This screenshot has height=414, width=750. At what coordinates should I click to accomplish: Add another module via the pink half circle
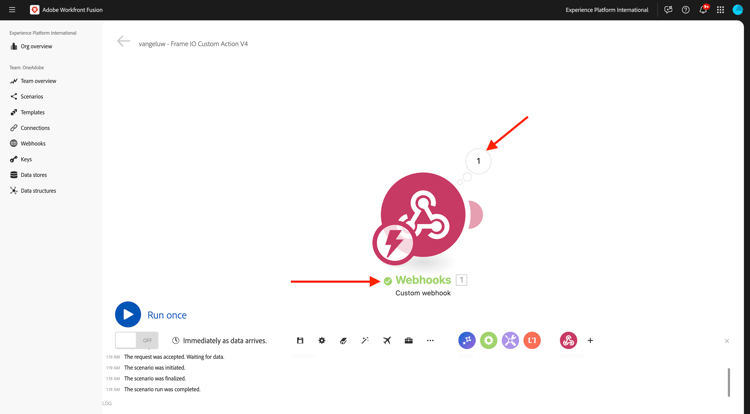click(x=476, y=215)
